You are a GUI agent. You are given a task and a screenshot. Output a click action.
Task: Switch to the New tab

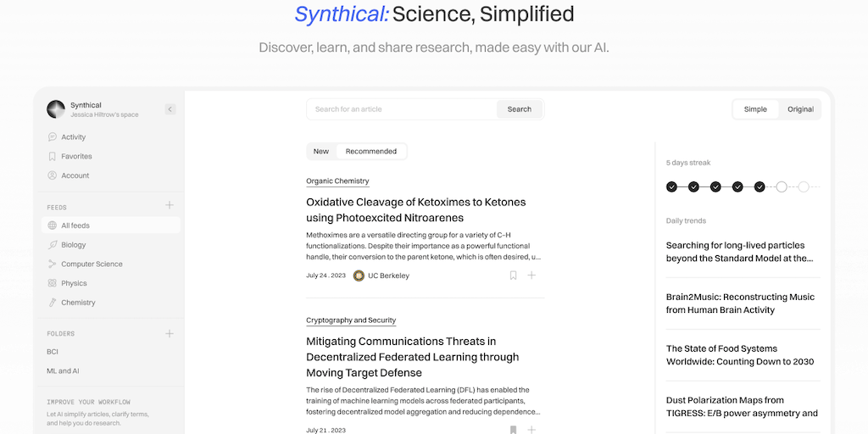click(321, 152)
